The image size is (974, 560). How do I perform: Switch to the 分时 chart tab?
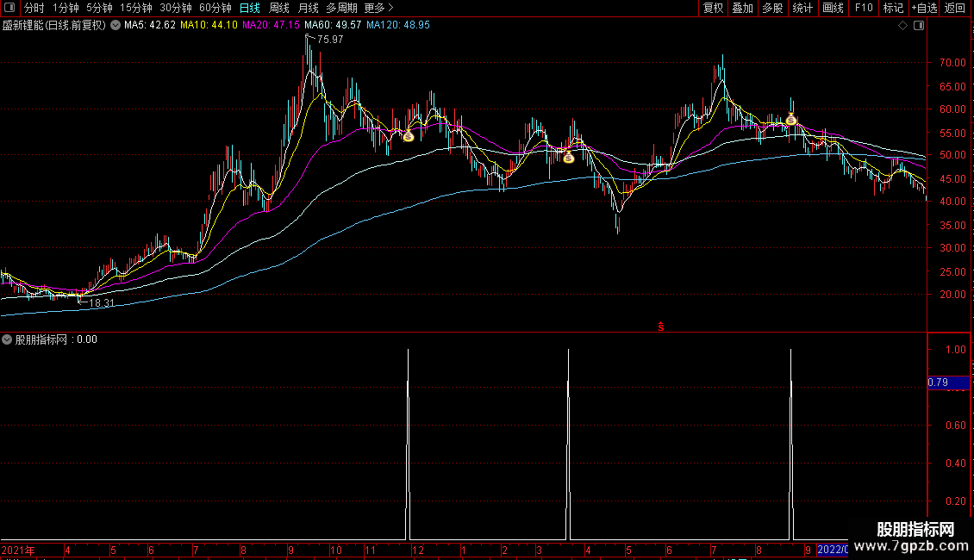click(34, 8)
